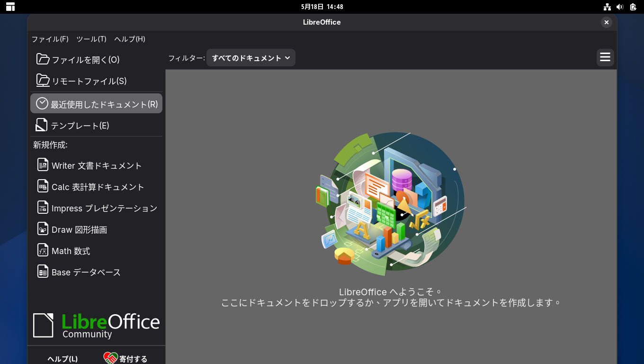Click the 寄付する donate button

pos(126,359)
